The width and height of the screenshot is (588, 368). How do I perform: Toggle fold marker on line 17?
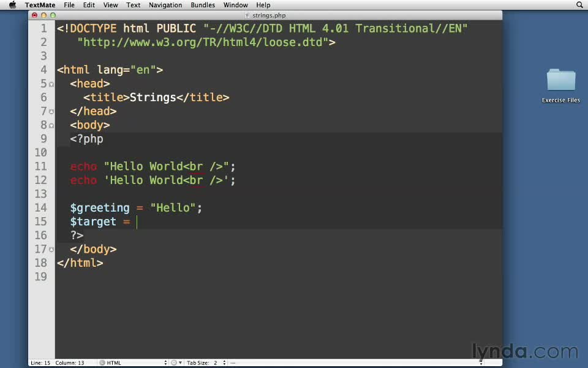[x=51, y=250]
